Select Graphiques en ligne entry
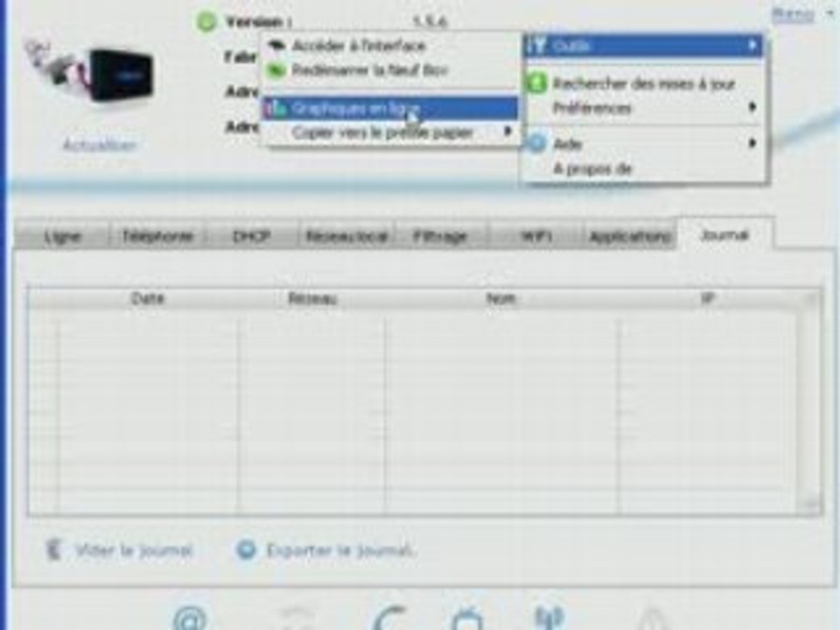The width and height of the screenshot is (840, 630). [x=390, y=108]
